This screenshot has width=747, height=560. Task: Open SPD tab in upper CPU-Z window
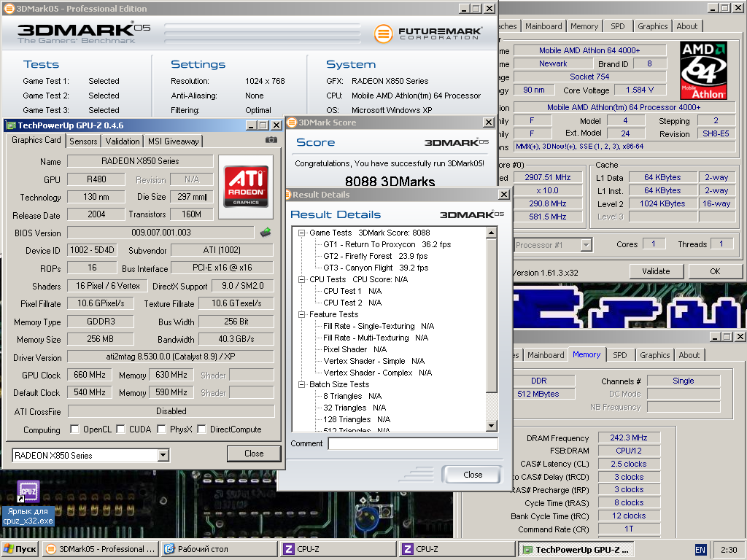(x=617, y=26)
